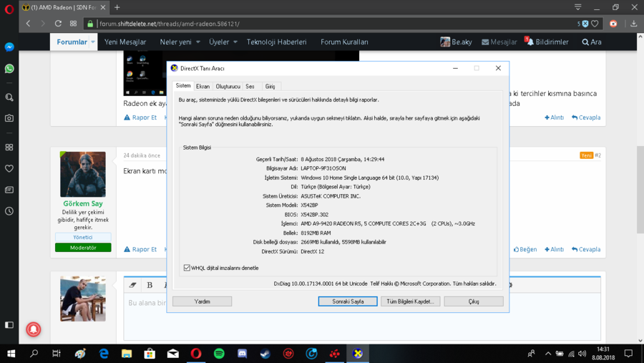Toggle the Opera sidebar panel button

[9, 325]
